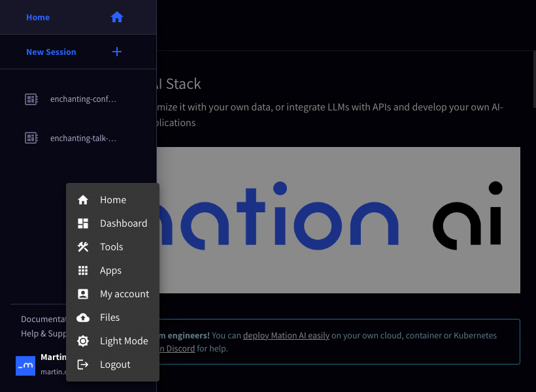This screenshot has height=392, width=536.
Task: Click the Home label in sidebar
Action: 38,18
